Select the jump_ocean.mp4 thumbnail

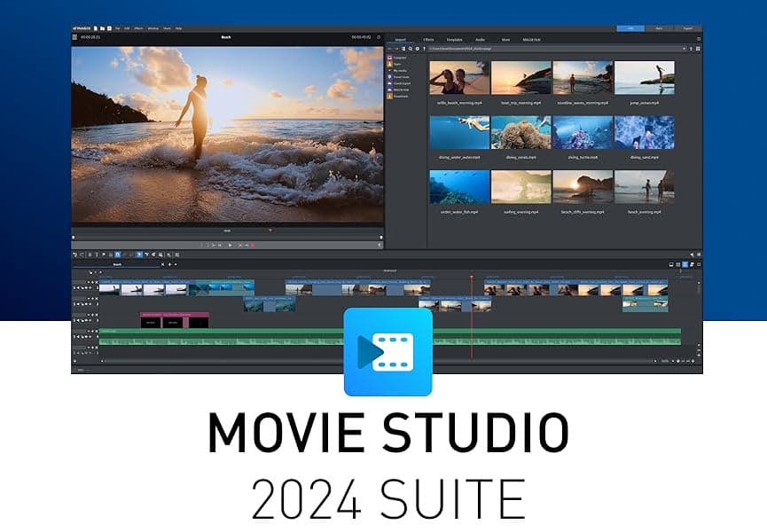[x=645, y=78]
